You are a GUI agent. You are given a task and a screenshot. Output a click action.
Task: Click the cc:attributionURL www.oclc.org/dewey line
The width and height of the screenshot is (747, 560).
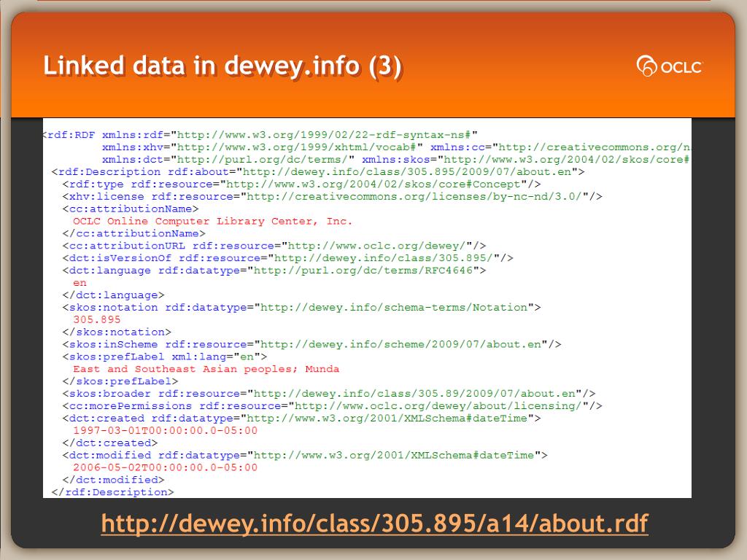tap(274, 246)
